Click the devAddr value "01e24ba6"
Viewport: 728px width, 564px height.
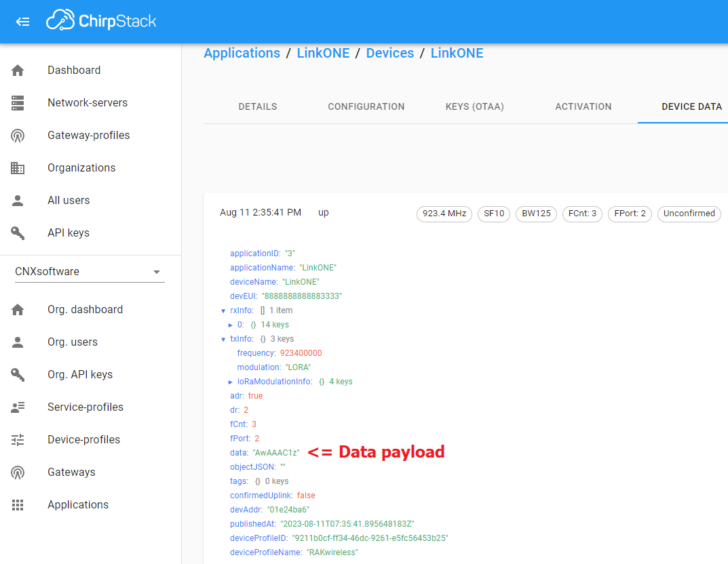coord(288,510)
